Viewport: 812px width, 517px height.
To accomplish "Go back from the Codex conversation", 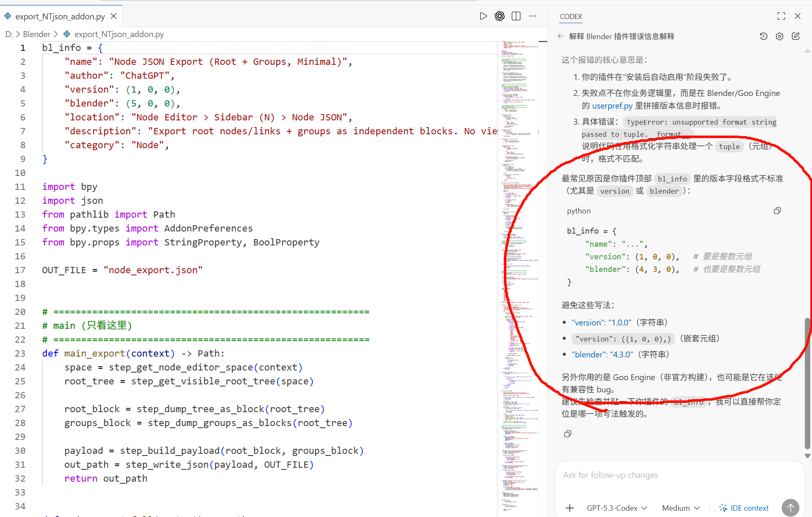I will tap(560, 36).
